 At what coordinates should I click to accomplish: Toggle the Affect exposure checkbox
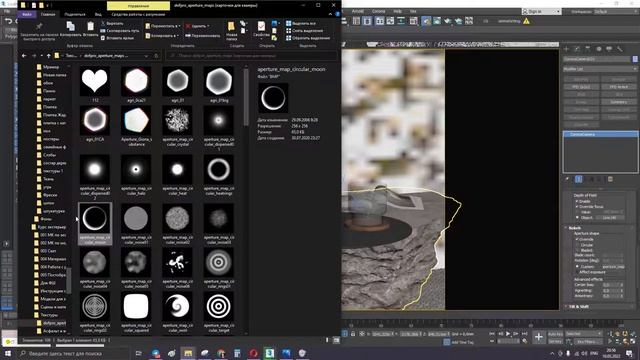(x=577, y=272)
